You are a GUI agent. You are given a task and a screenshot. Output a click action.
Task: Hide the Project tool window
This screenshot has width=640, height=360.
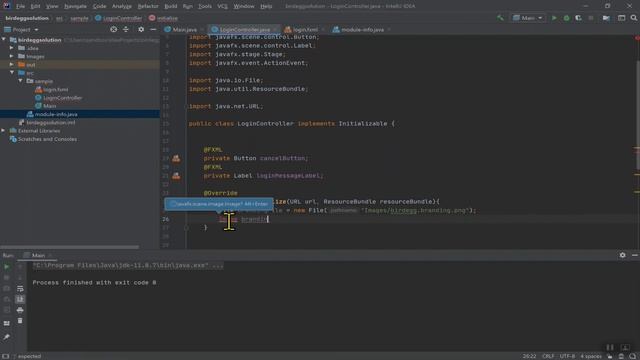pyautogui.click(x=153, y=29)
